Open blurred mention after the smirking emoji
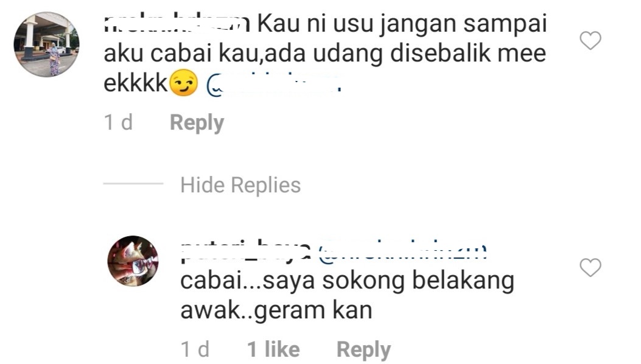 [273, 85]
